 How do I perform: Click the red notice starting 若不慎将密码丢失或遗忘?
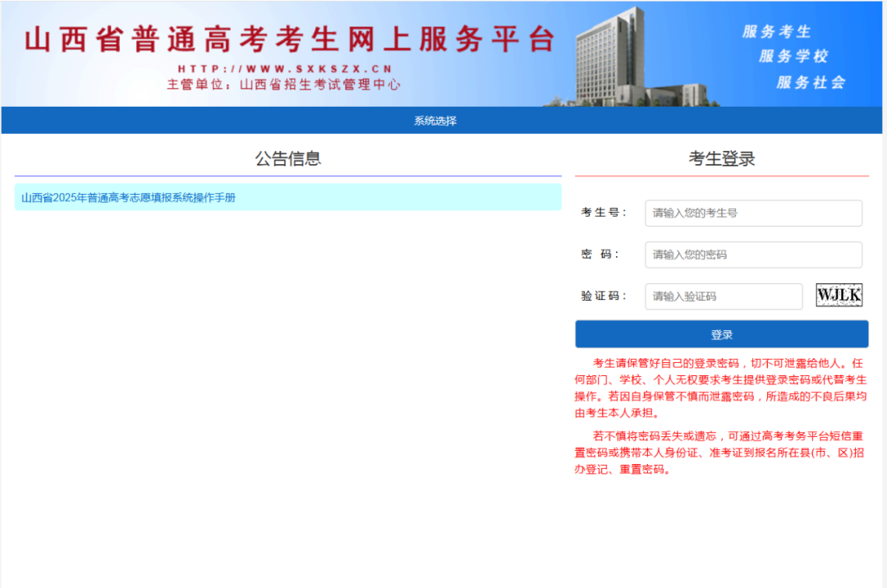tap(719, 452)
